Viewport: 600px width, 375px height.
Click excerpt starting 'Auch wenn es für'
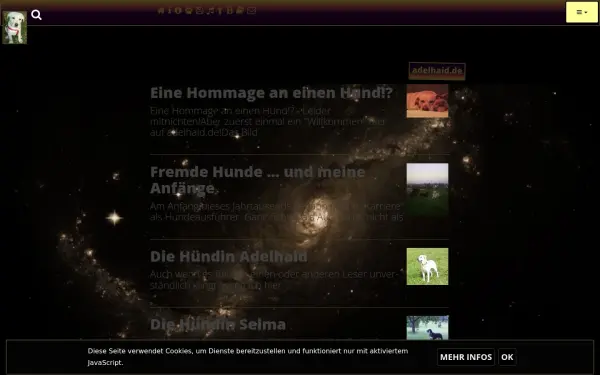click(x=274, y=280)
